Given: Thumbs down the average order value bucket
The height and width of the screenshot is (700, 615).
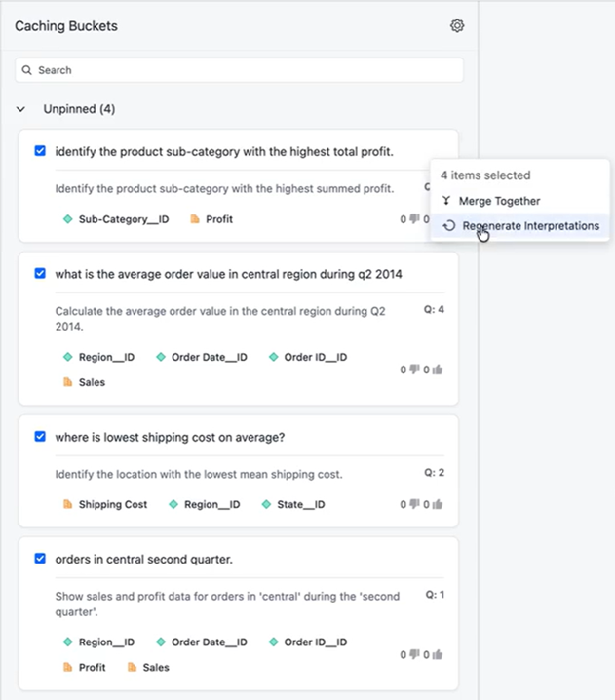Looking at the screenshot, I should (x=414, y=369).
